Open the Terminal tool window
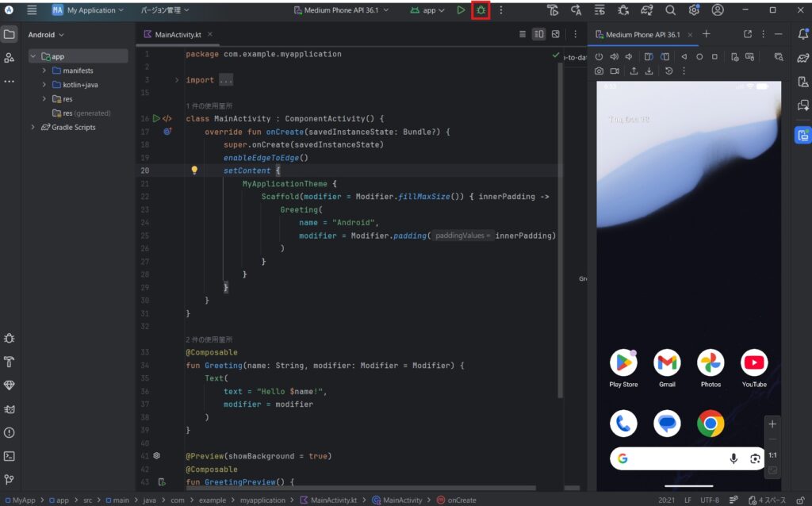The height and width of the screenshot is (506, 812). click(x=10, y=456)
